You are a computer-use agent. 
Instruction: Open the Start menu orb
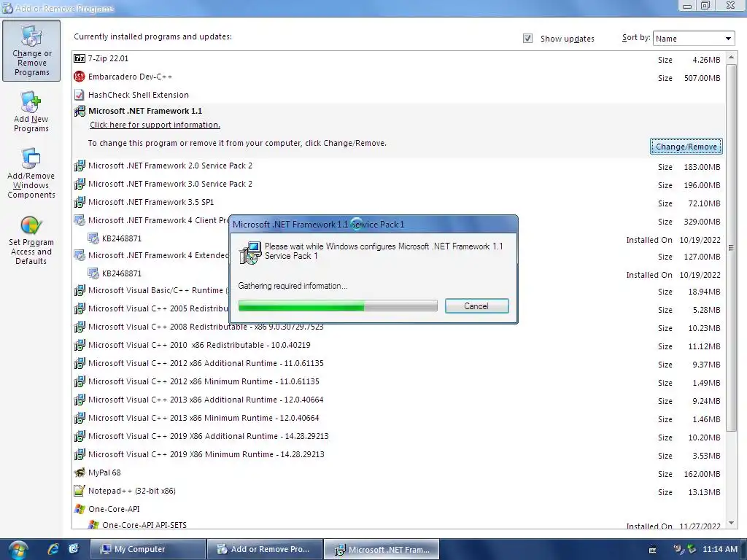tap(18, 550)
